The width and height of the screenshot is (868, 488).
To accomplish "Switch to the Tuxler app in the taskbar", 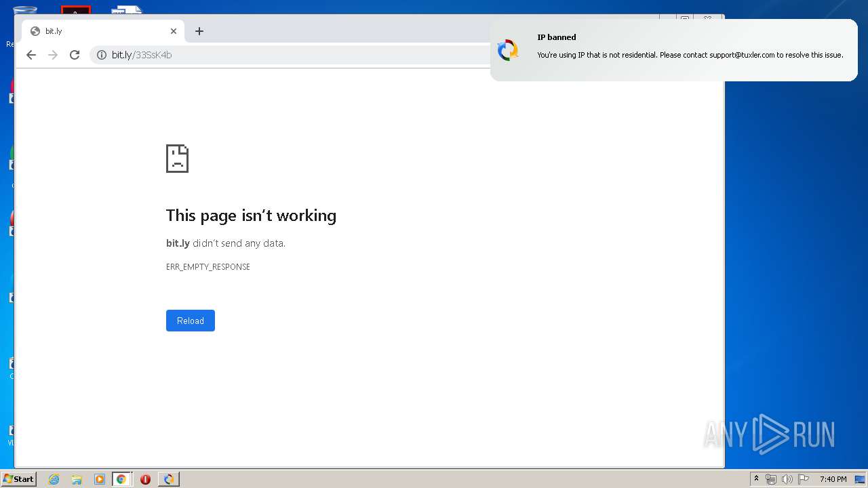I will click(x=169, y=479).
